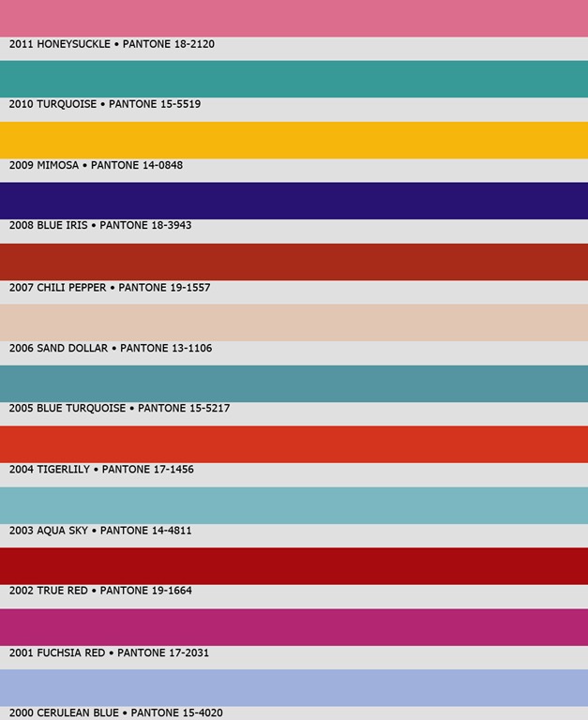
Task: Click the "2007 CHILI PEPPER" label text
Action: 57,288
